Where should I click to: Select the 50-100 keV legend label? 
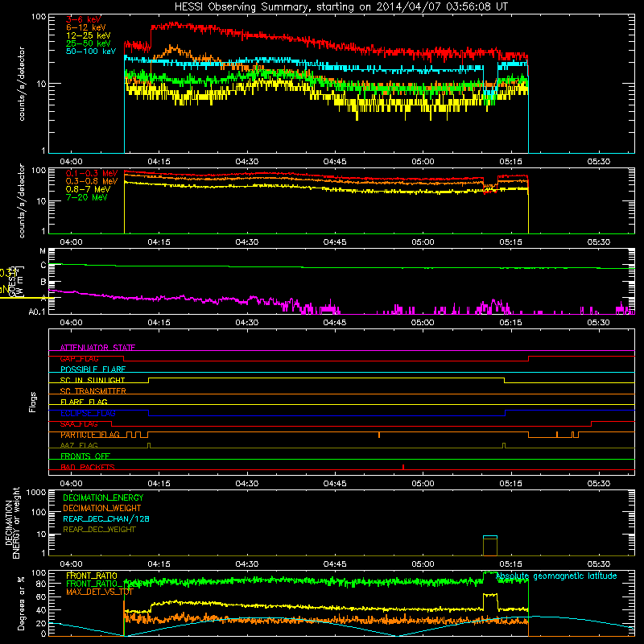coord(91,52)
